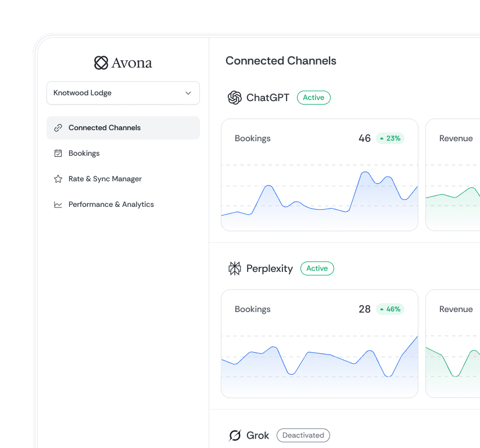Click the star icon for Rate & Sync
The image size is (480, 448).
58,179
